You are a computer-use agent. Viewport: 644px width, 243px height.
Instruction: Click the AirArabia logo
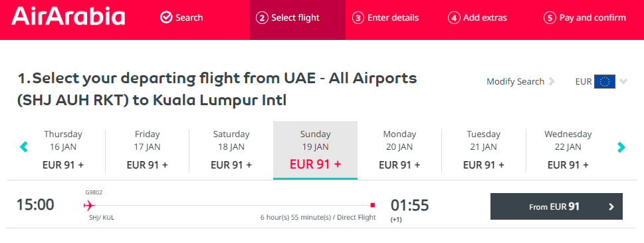(68, 17)
